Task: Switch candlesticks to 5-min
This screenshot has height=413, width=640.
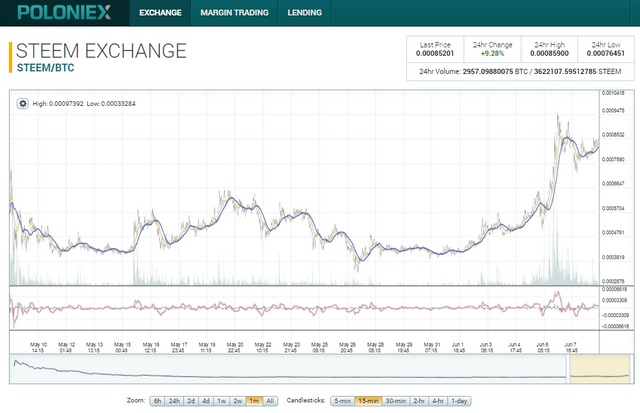Action: (x=342, y=401)
